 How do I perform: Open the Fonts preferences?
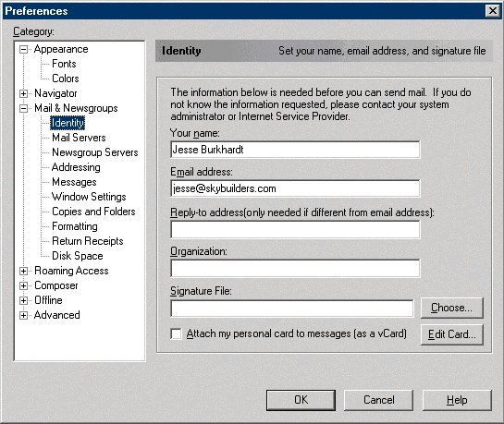click(64, 64)
